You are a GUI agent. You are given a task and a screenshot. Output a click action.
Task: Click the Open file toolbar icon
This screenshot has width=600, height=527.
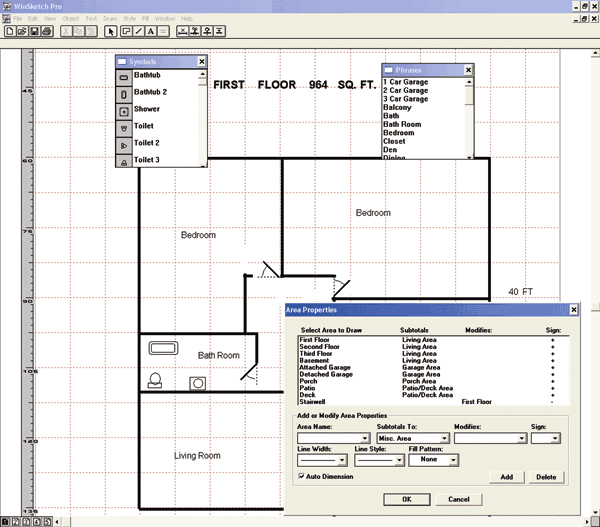coord(22,31)
